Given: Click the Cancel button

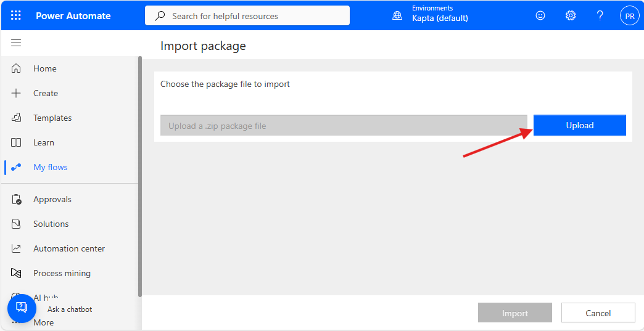Looking at the screenshot, I should 598,313.
